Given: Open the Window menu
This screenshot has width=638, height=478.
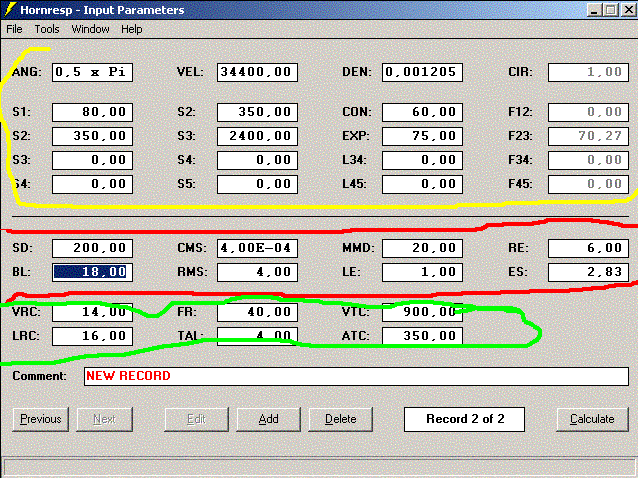Looking at the screenshot, I should (x=90, y=29).
